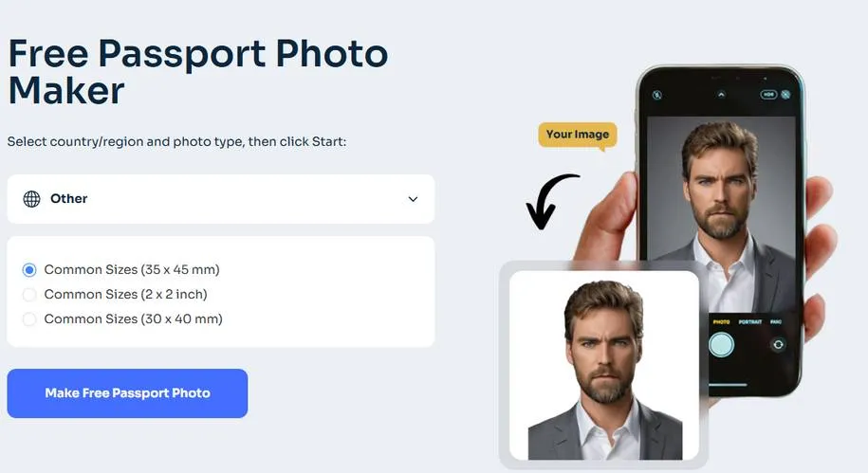Open the Other country/region dropdown
The height and width of the screenshot is (473, 868).
(x=221, y=199)
